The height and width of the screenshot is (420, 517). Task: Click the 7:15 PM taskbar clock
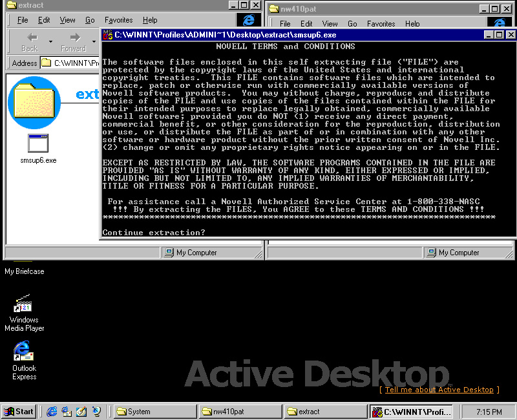pos(489,412)
